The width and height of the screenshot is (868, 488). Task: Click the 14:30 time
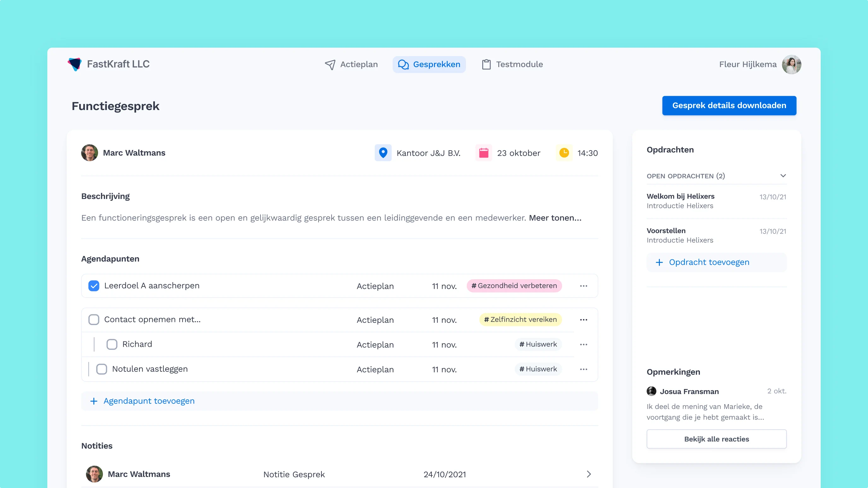[588, 153]
